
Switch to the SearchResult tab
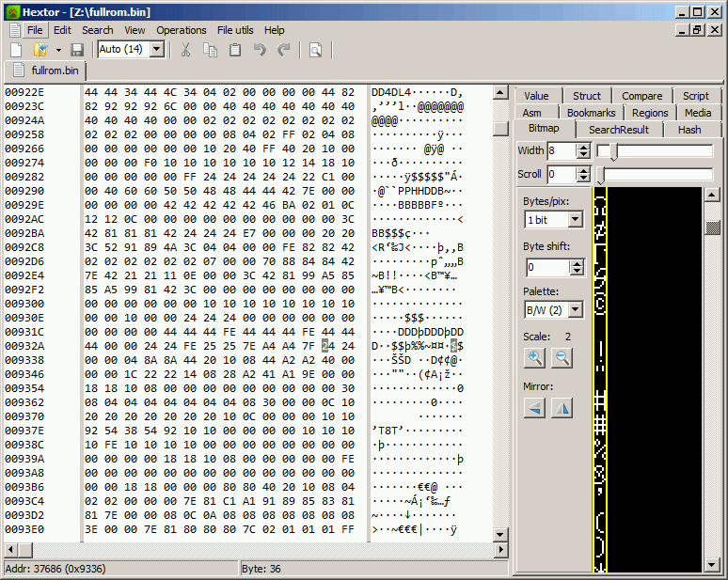pyautogui.click(x=619, y=130)
